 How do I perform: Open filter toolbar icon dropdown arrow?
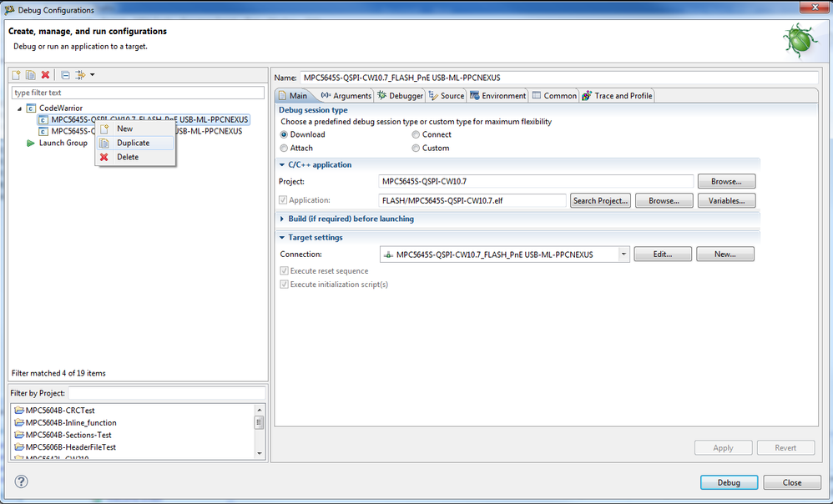[92, 75]
